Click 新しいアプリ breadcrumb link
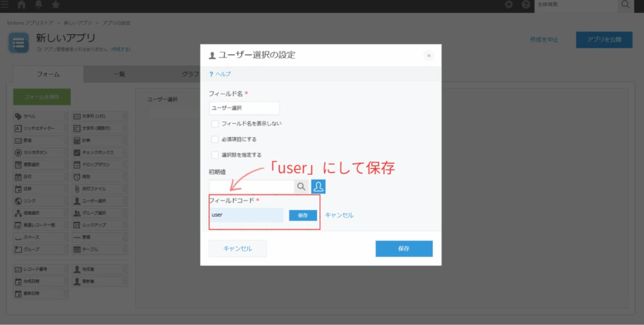Viewport: 644px width, 325px height. coord(77,23)
